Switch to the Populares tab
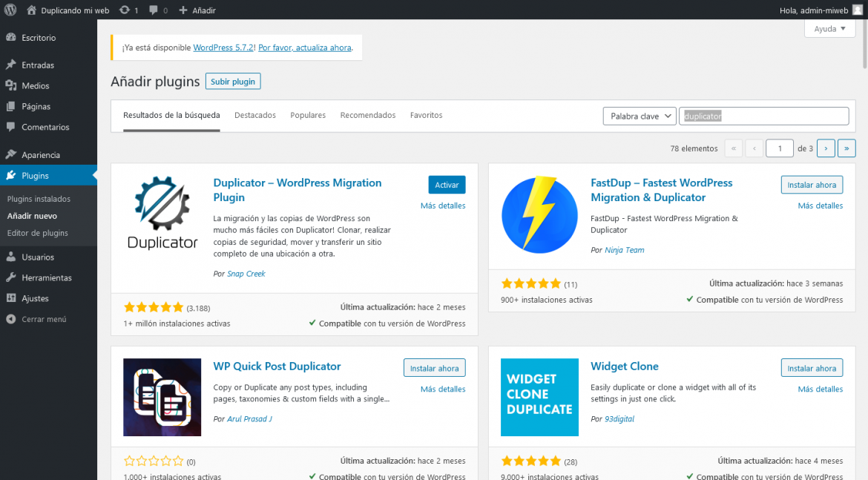 tap(308, 115)
